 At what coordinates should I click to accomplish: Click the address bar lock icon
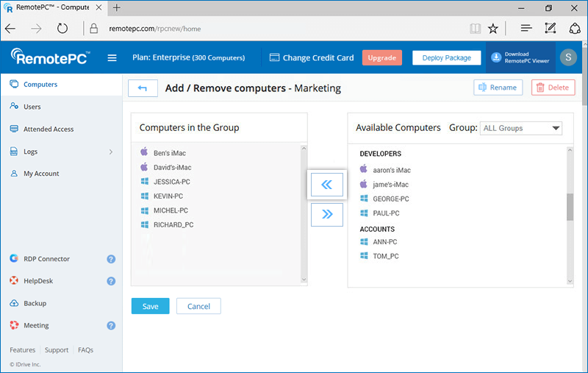click(x=94, y=29)
